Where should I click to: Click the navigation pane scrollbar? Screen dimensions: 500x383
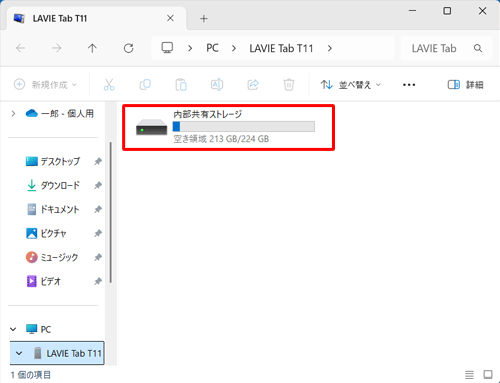[110, 213]
